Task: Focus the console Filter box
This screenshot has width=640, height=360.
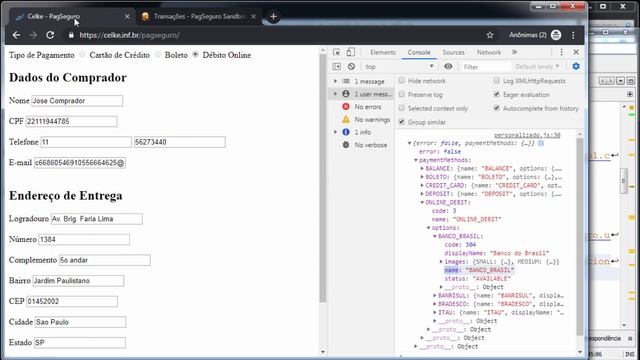Action: coord(485,67)
